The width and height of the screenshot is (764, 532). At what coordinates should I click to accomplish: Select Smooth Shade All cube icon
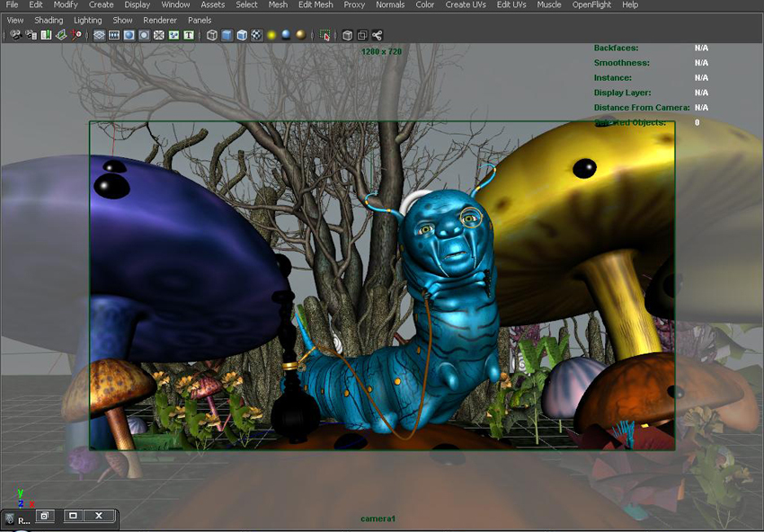click(227, 35)
